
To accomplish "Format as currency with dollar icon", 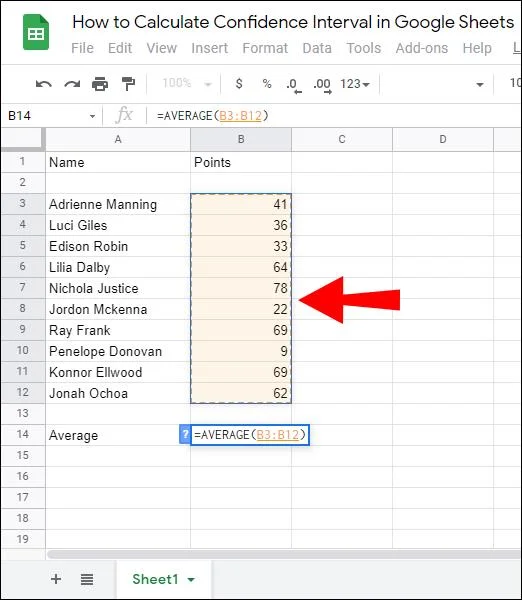I will tap(239, 83).
